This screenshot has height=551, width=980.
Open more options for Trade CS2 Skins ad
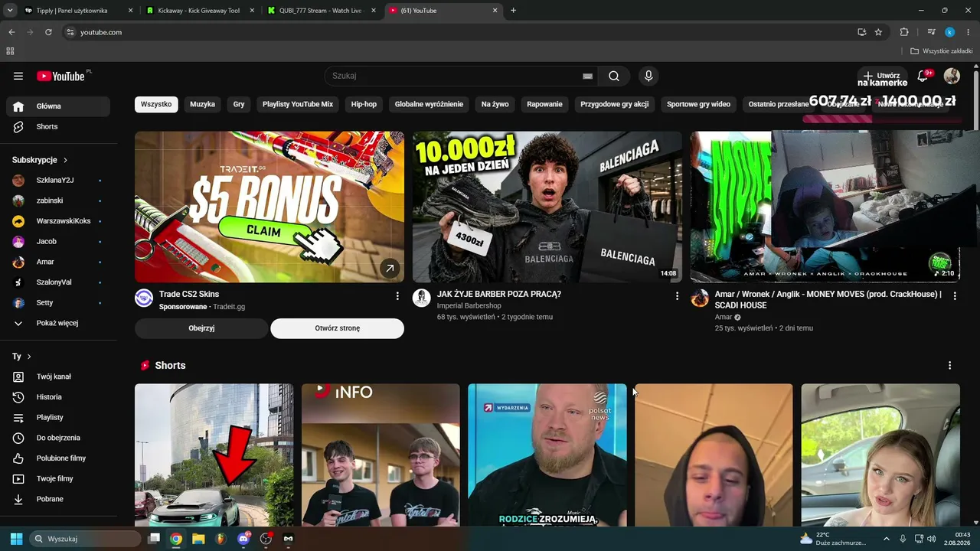point(397,295)
